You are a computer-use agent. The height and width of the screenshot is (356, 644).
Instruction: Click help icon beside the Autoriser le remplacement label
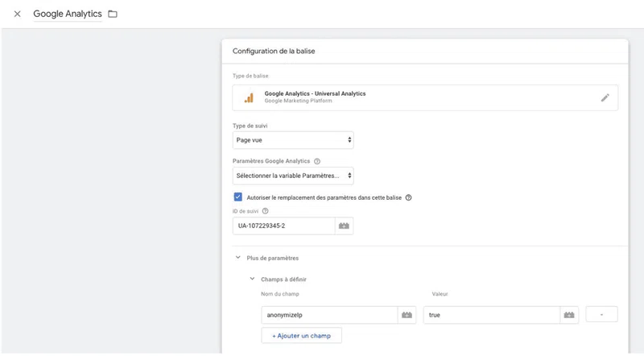pyautogui.click(x=408, y=197)
